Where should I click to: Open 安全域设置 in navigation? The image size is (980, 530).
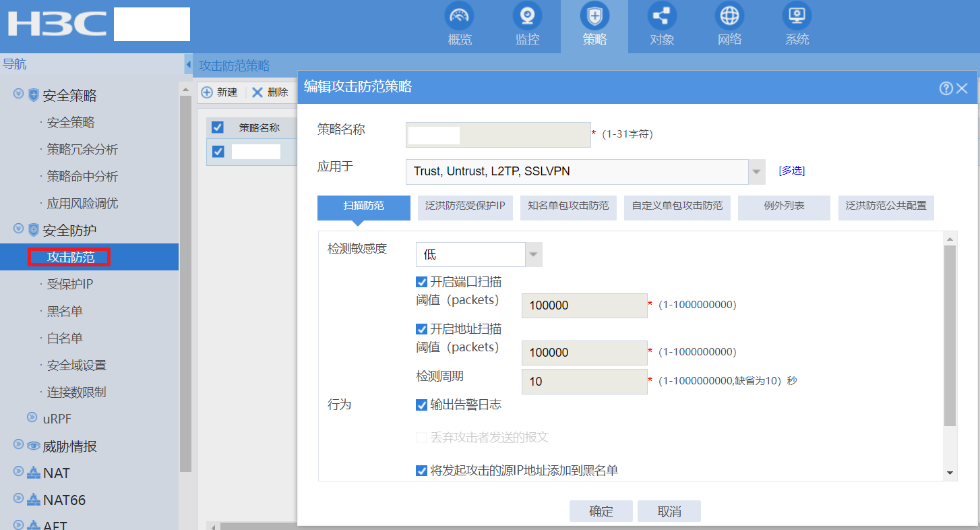(77, 365)
